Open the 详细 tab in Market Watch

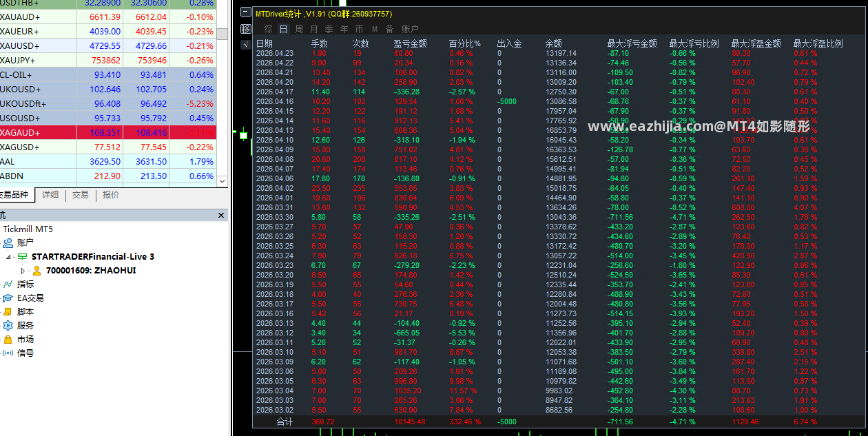tap(50, 195)
